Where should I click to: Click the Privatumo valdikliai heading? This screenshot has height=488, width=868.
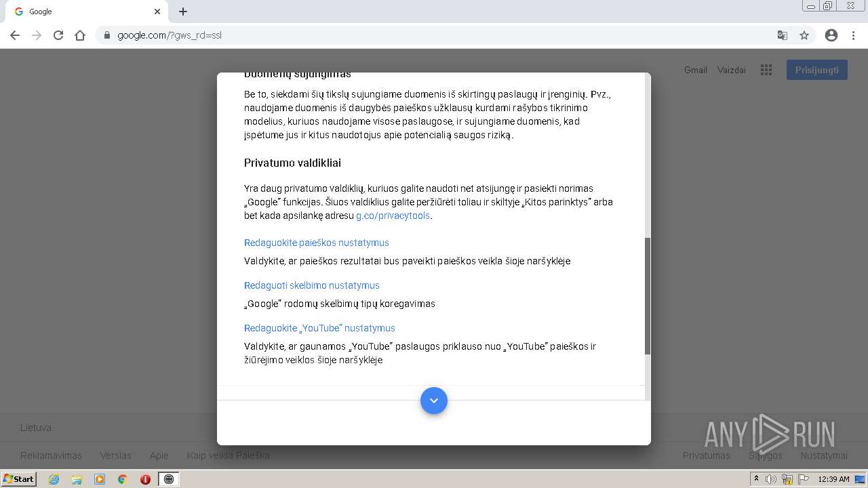(x=292, y=163)
